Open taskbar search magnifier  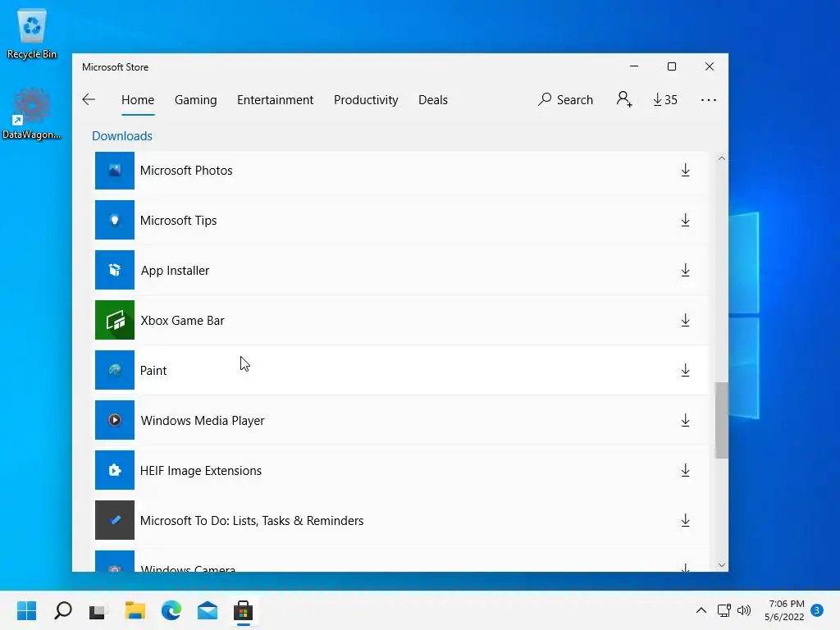(63, 610)
